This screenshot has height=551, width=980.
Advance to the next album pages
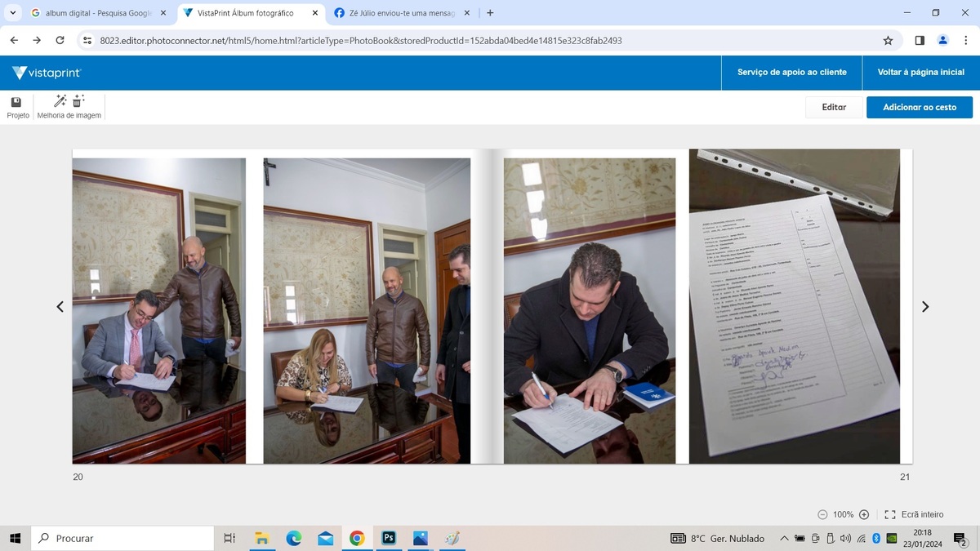[925, 307]
